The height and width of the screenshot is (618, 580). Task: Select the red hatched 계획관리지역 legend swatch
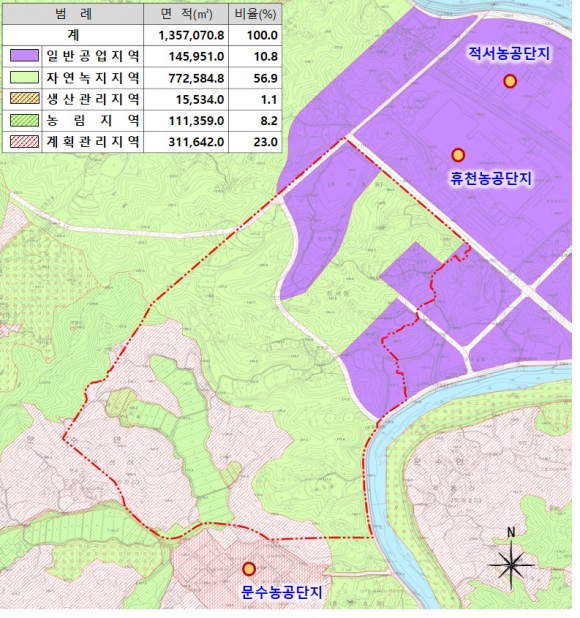tap(24, 141)
